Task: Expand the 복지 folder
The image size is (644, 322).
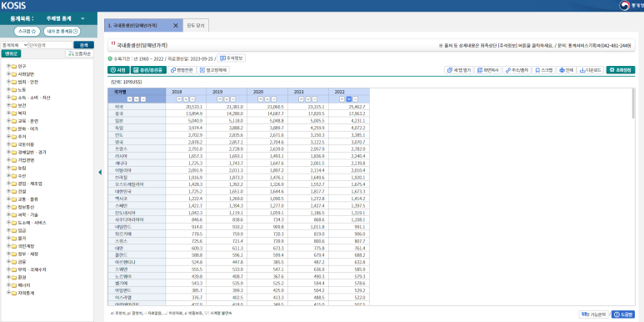Action: pyautogui.click(x=8, y=113)
